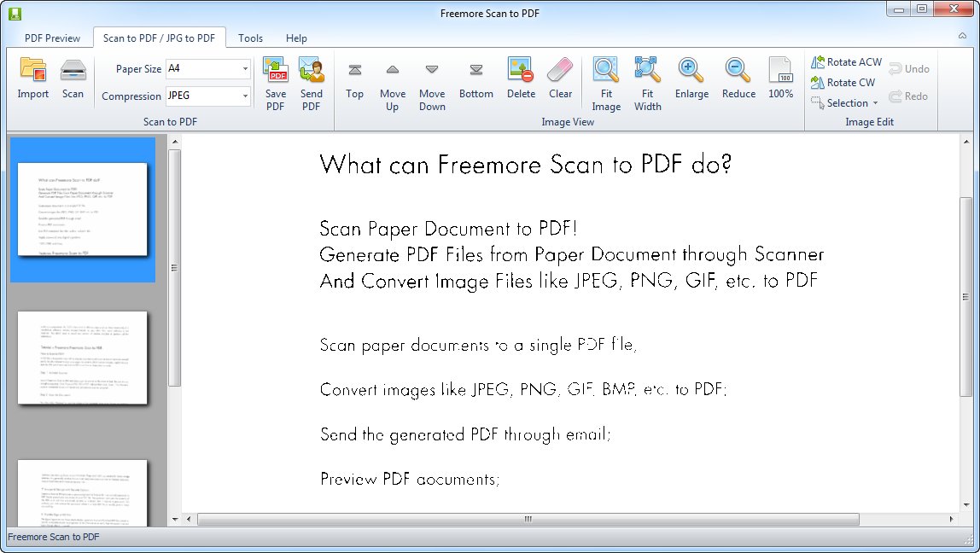Delete the selected page image

pyautogui.click(x=521, y=81)
